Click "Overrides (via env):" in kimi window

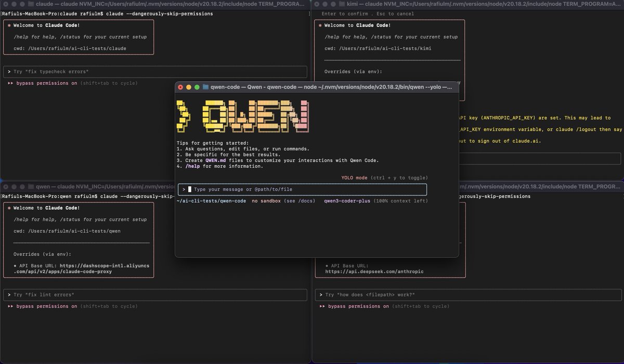[x=353, y=71]
